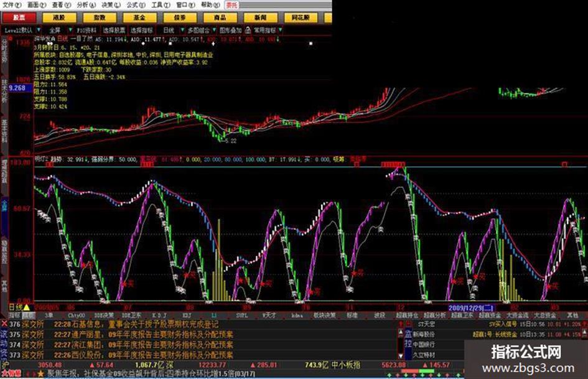
Task: Click the 2009/12/29 date marker on timeline
Action: coord(472,308)
